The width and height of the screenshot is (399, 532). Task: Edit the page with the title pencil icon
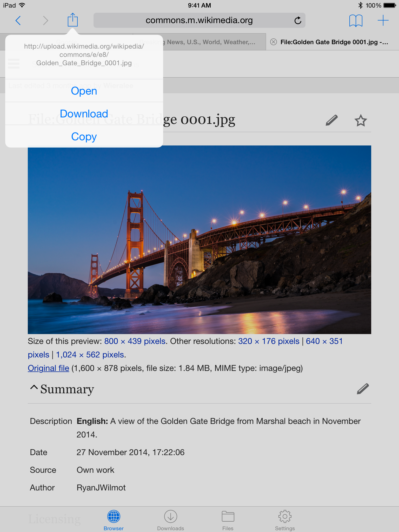click(332, 120)
